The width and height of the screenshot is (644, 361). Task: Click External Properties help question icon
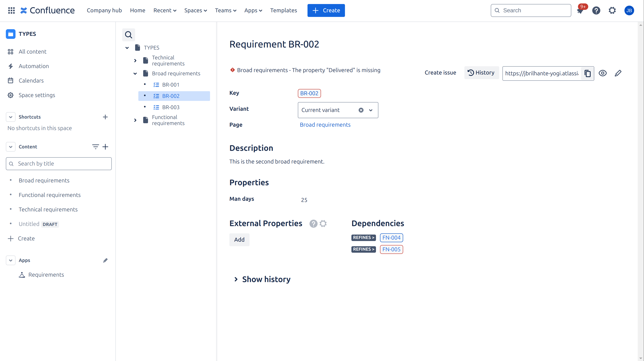313,223
